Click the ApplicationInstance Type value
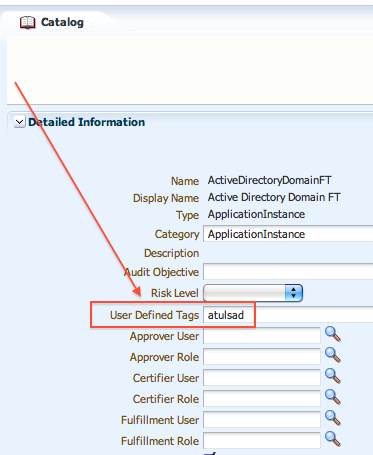 click(256, 214)
